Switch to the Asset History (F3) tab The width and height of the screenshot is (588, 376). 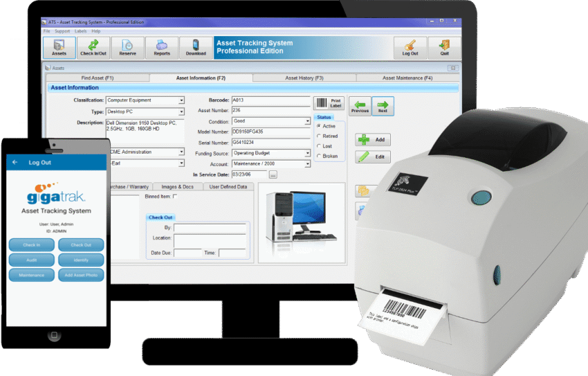pyautogui.click(x=304, y=78)
